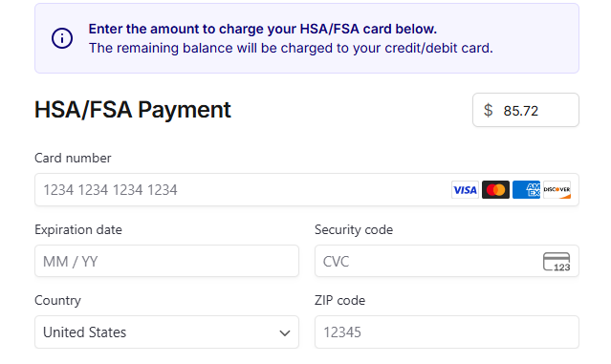
Task: Focus the CVC security code field
Action: pos(447,261)
